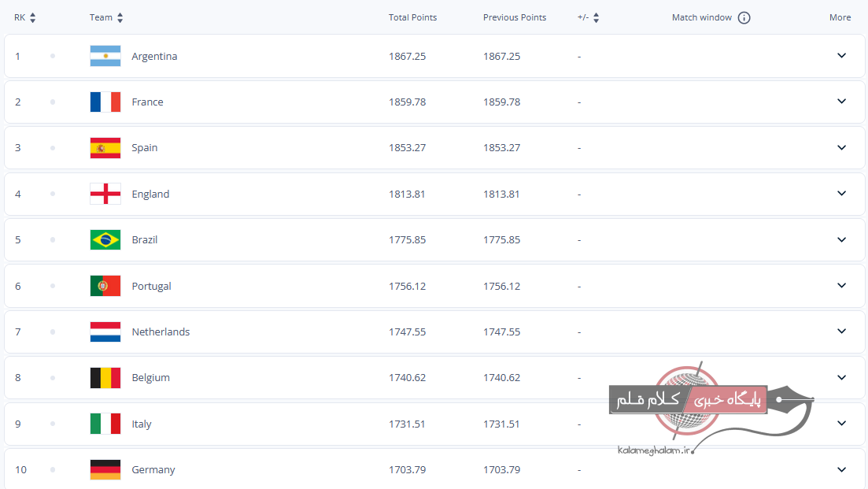Expand Netherlands row details chevron
Screen dimensions: 868x489
tap(841, 332)
